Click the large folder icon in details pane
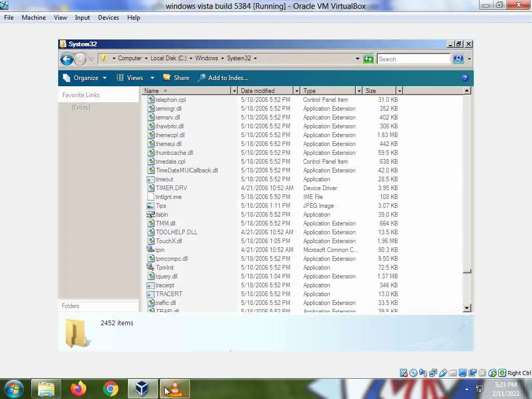This screenshot has width=532, height=399. [x=77, y=333]
